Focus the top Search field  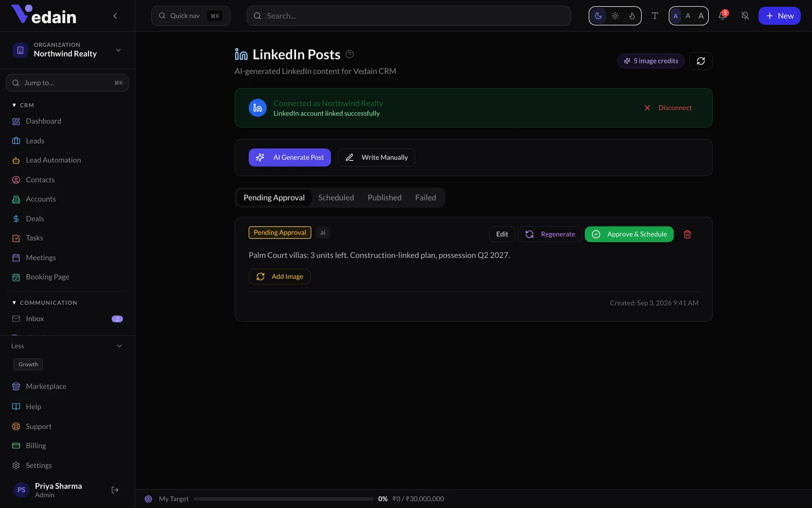coord(409,16)
